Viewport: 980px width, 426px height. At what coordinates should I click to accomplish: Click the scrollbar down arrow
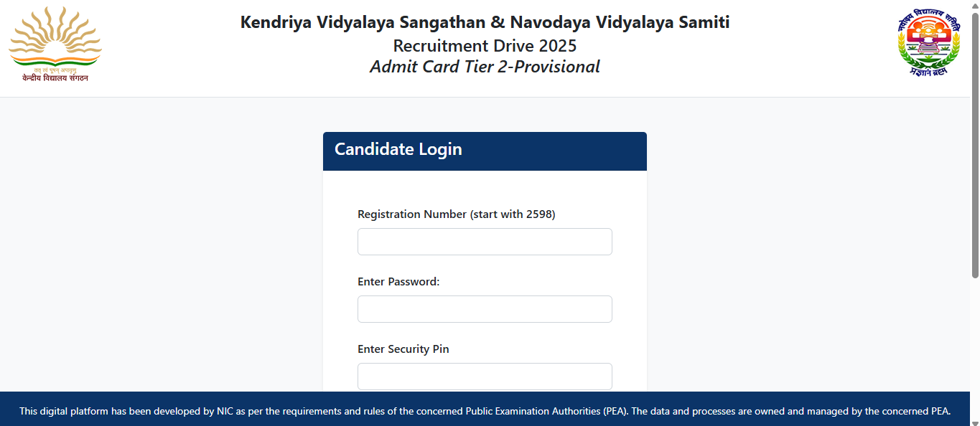pyautogui.click(x=975, y=421)
